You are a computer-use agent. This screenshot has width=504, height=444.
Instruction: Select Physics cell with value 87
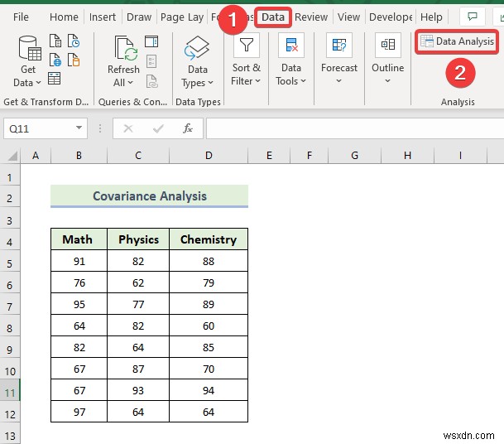138,369
